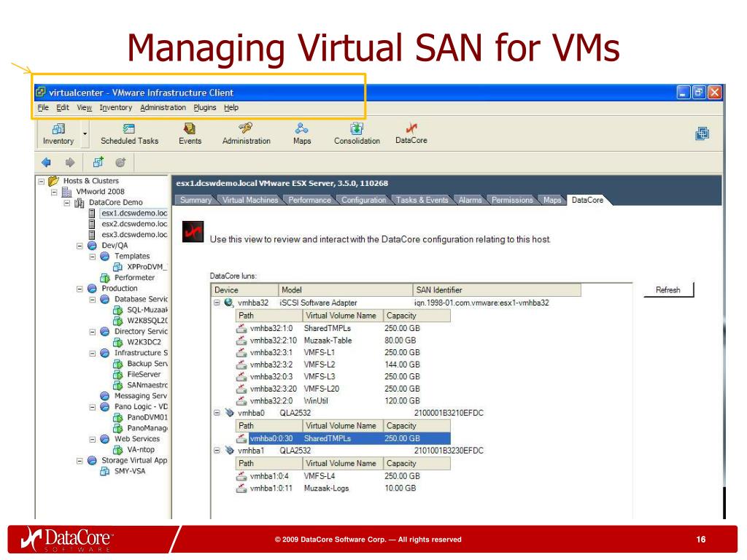Select the WinUtil volume row
747x560 pixels.
click(x=343, y=401)
